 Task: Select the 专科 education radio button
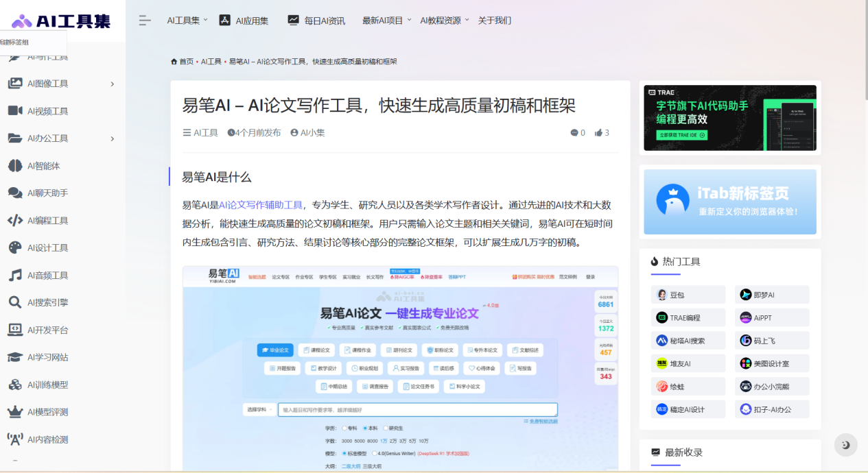pyautogui.click(x=344, y=428)
